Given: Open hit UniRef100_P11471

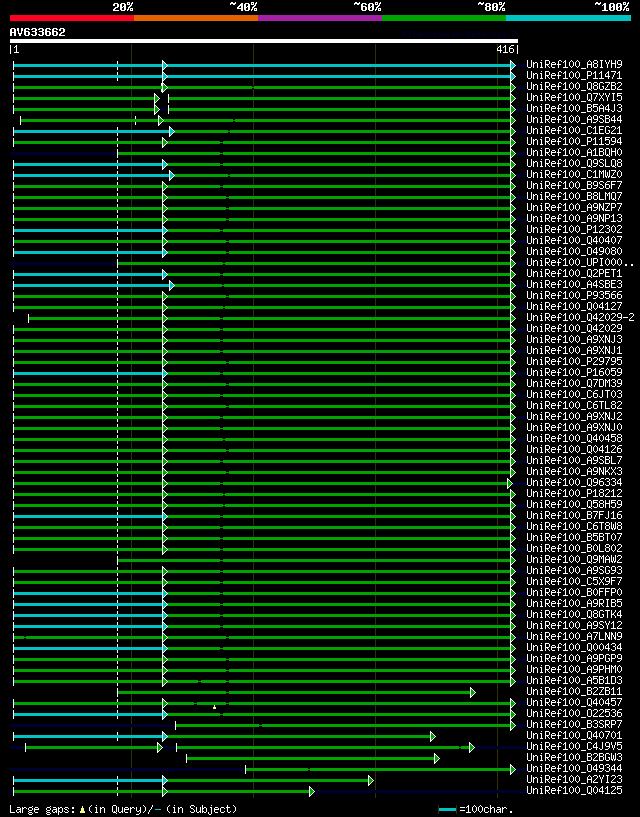Looking at the screenshot, I should [574, 76].
